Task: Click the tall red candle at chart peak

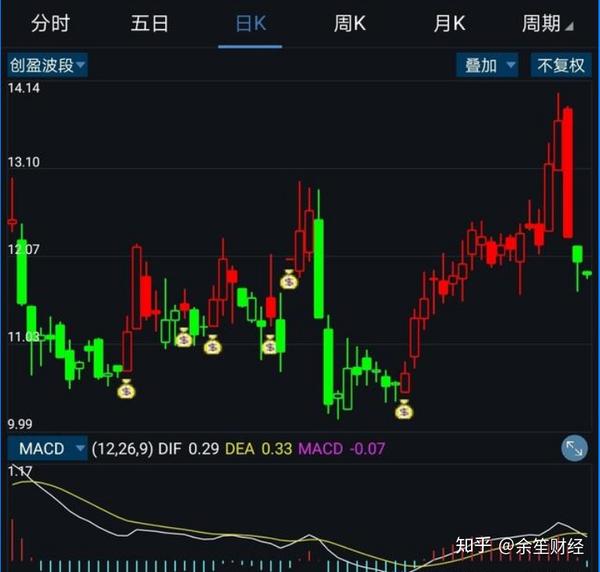Action: point(568,173)
